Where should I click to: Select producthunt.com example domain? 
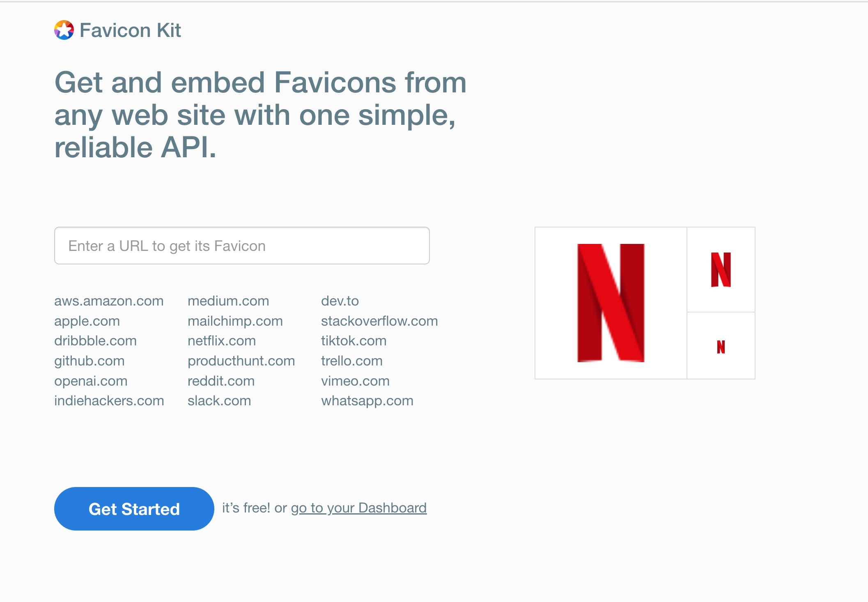(241, 361)
